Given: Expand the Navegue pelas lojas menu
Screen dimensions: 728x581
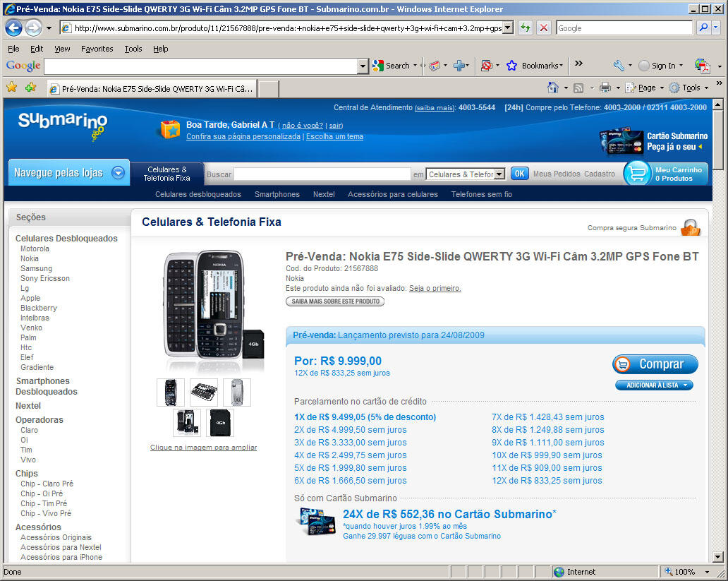Looking at the screenshot, I should [x=118, y=173].
